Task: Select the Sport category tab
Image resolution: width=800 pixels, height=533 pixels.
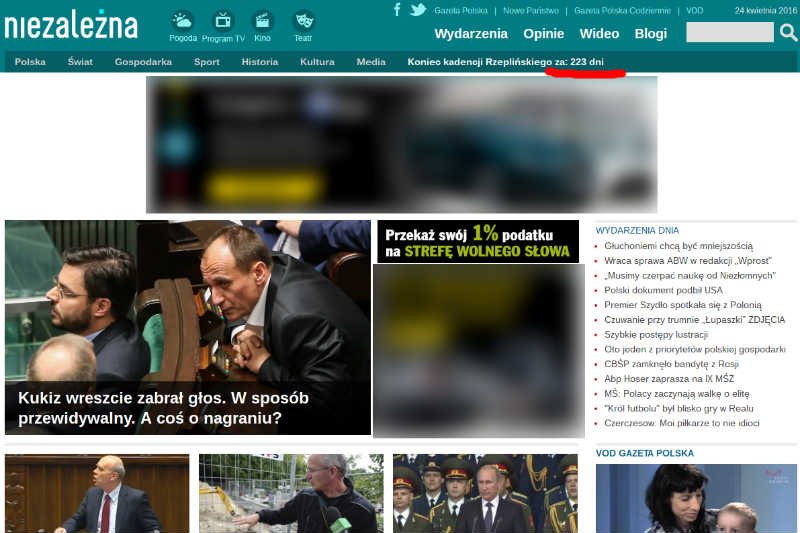Action: tap(207, 62)
